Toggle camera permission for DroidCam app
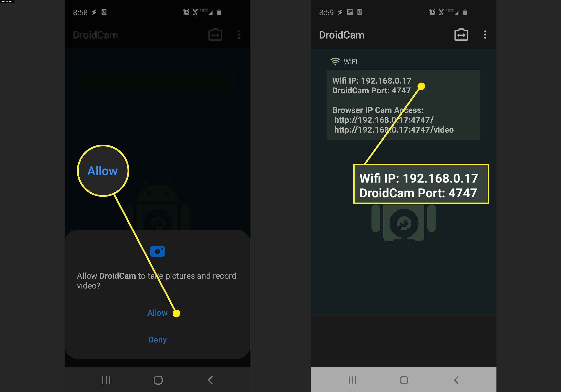This screenshot has width=561, height=392. click(x=158, y=313)
